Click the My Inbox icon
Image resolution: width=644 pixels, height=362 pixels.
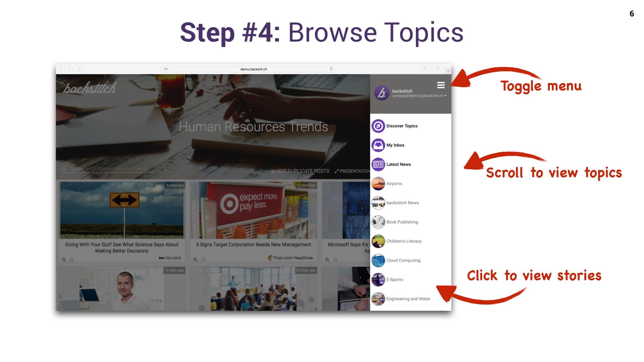coord(378,144)
